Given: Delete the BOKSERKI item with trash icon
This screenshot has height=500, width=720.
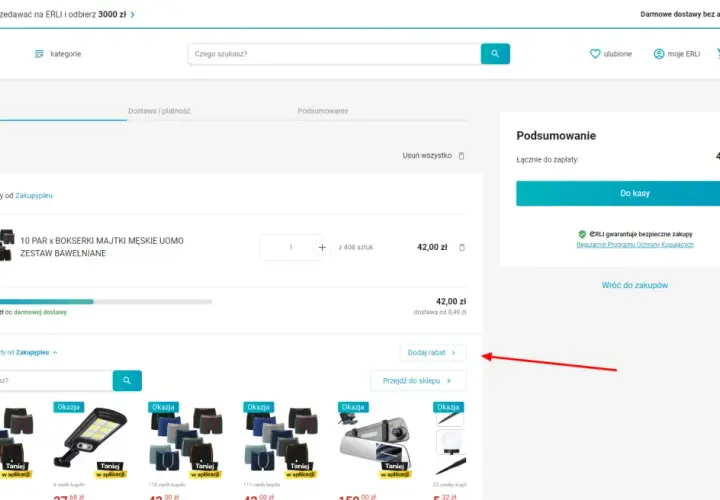Looking at the screenshot, I should [462, 247].
